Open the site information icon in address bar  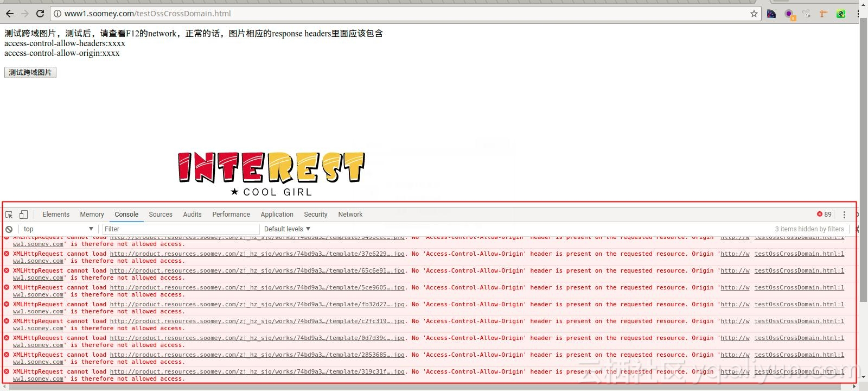[58, 14]
